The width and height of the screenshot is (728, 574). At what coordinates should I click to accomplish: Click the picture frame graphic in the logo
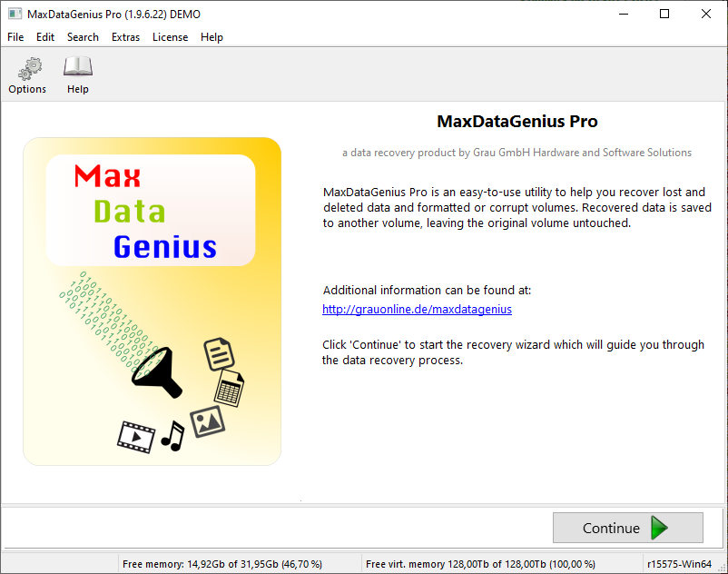pos(209,421)
